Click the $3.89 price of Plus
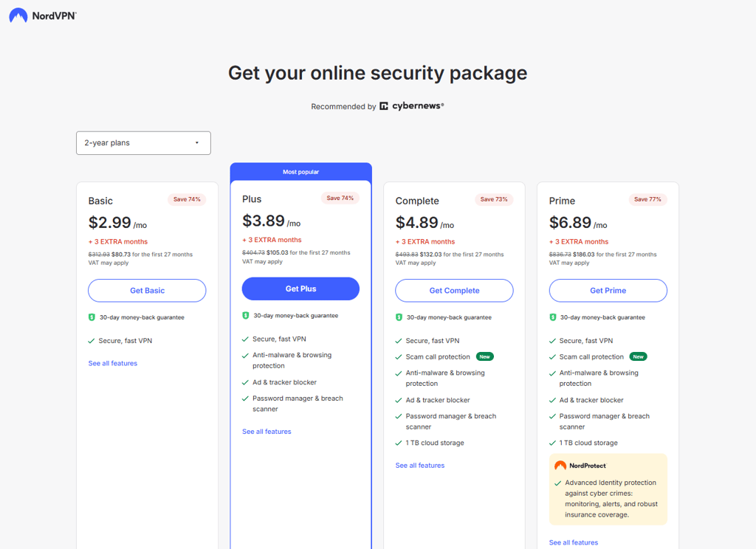This screenshot has width=756, height=549. point(264,221)
